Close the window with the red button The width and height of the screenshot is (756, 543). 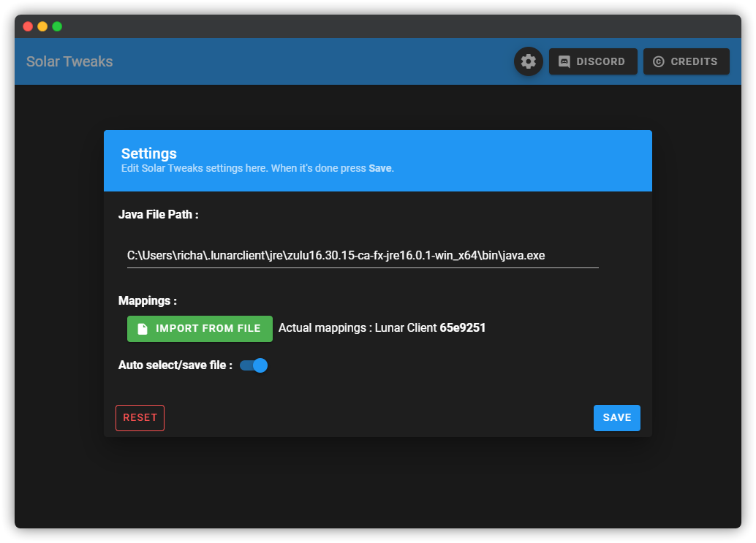tap(28, 26)
